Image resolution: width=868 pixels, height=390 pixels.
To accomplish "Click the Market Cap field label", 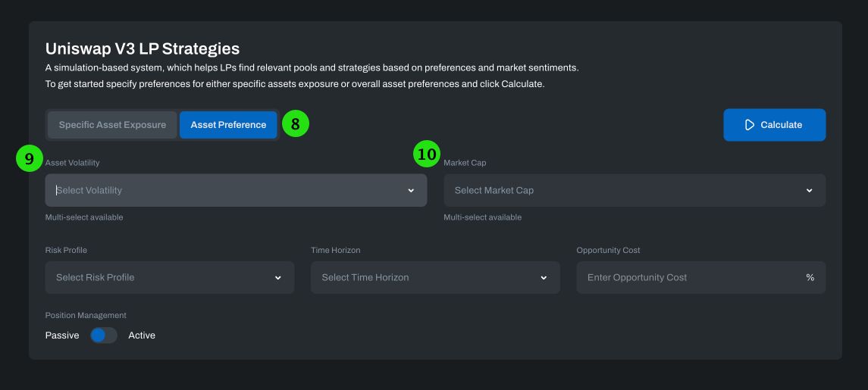I will 465,163.
